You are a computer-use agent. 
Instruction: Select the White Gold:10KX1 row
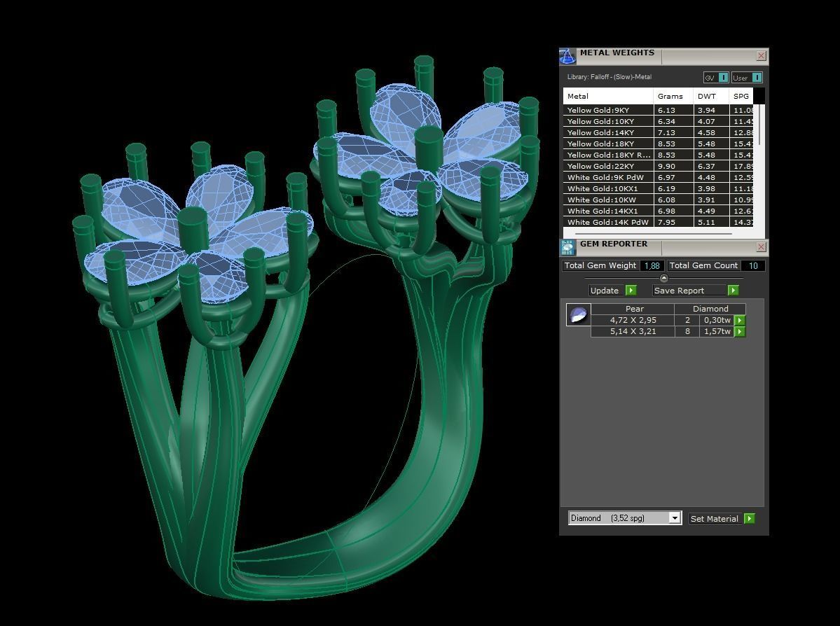(659, 189)
